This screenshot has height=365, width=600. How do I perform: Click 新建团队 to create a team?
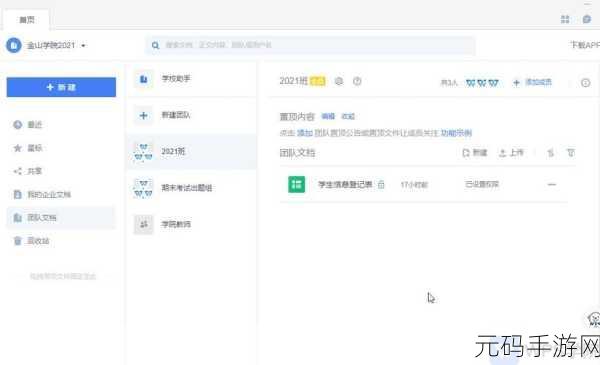point(191,115)
